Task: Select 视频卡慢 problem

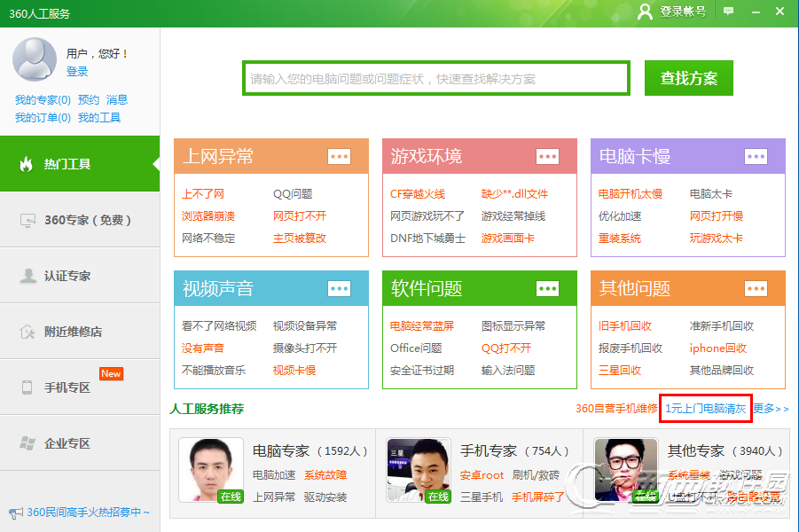Action: (294, 371)
